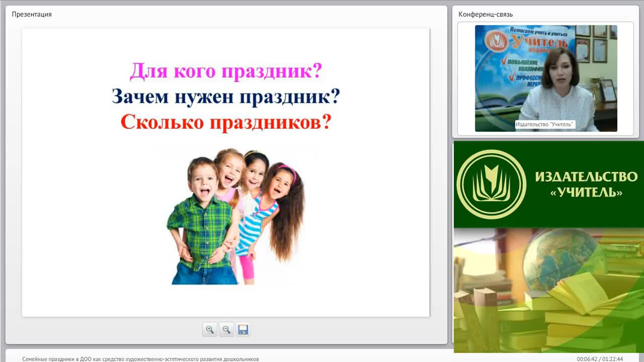The width and height of the screenshot is (644, 362).
Task: Click the blue text Зачем нужен праздник?
Action: [x=226, y=96]
